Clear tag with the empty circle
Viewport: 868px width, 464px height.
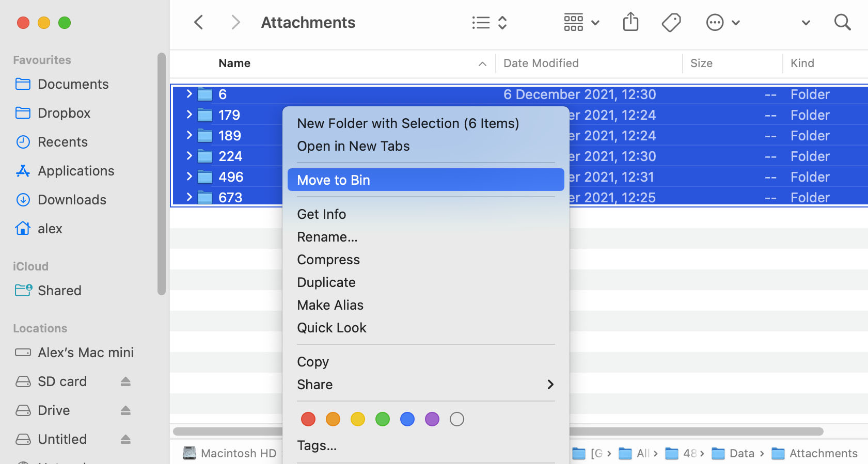457,419
